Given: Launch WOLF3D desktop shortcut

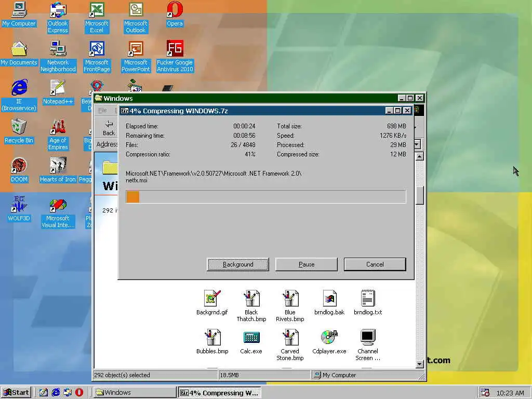Looking at the screenshot, I should [x=19, y=209].
